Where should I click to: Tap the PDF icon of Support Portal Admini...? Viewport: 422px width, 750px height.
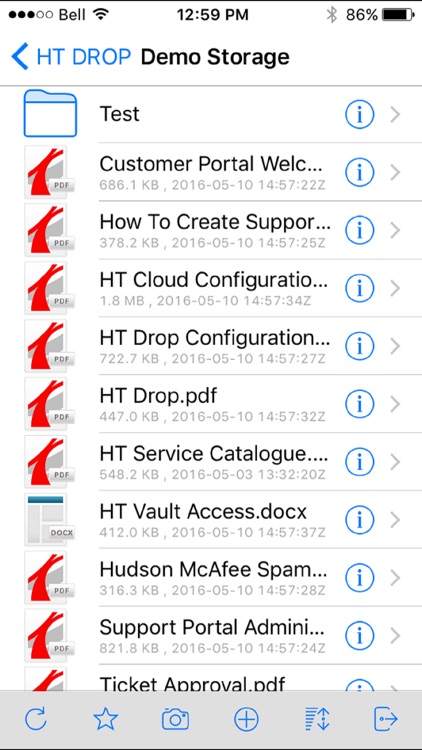point(48,635)
